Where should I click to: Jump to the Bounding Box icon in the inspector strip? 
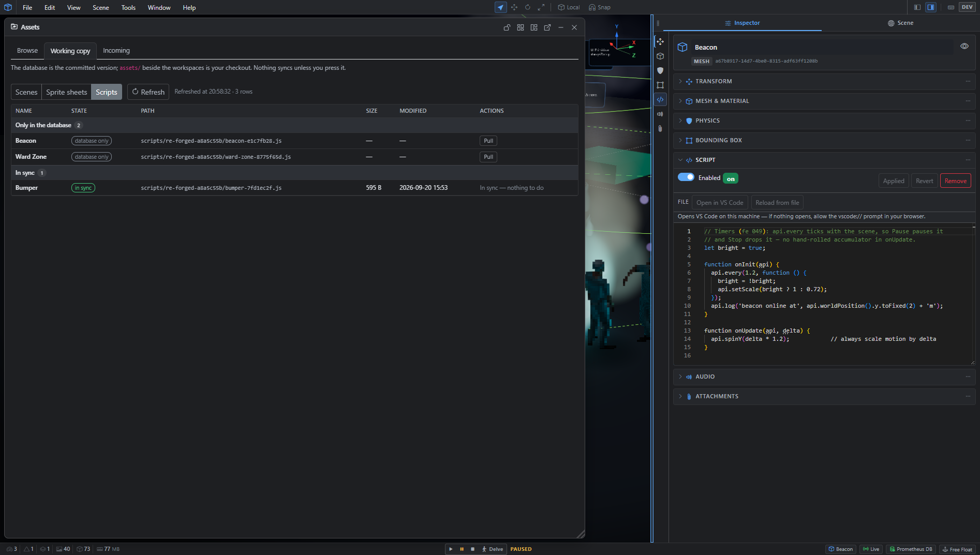click(x=660, y=85)
